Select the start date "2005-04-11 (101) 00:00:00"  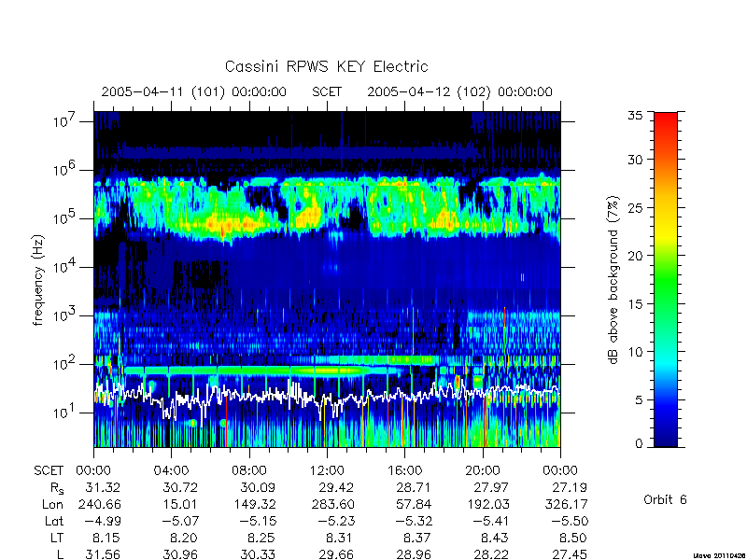[194, 91]
